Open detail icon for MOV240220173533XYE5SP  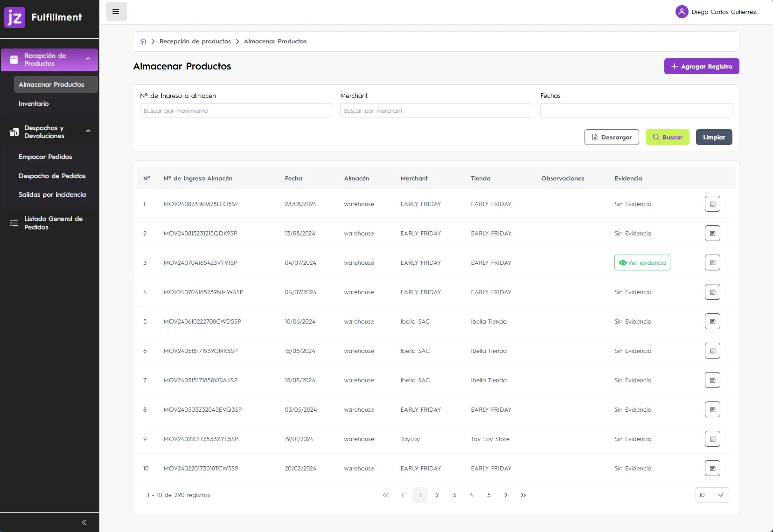tap(712, 439)
